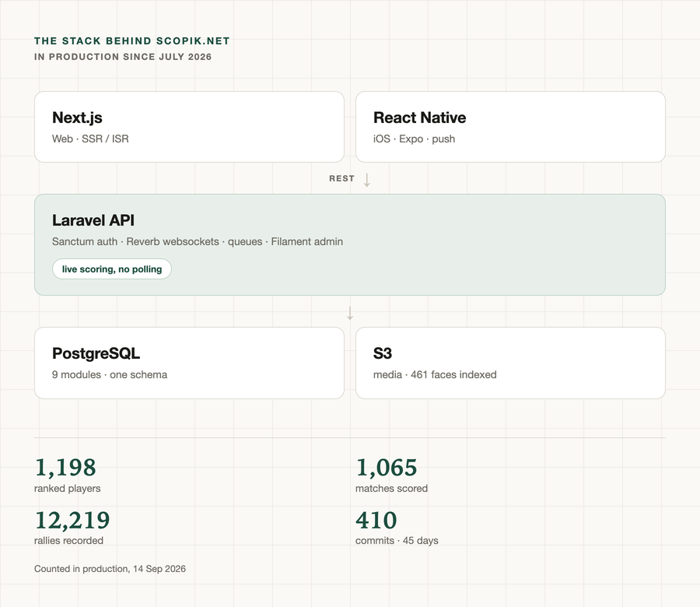Click the "matches scored" label
This screenshot has height=607, width=700.
pyautogui.click(x=391, y=489)
